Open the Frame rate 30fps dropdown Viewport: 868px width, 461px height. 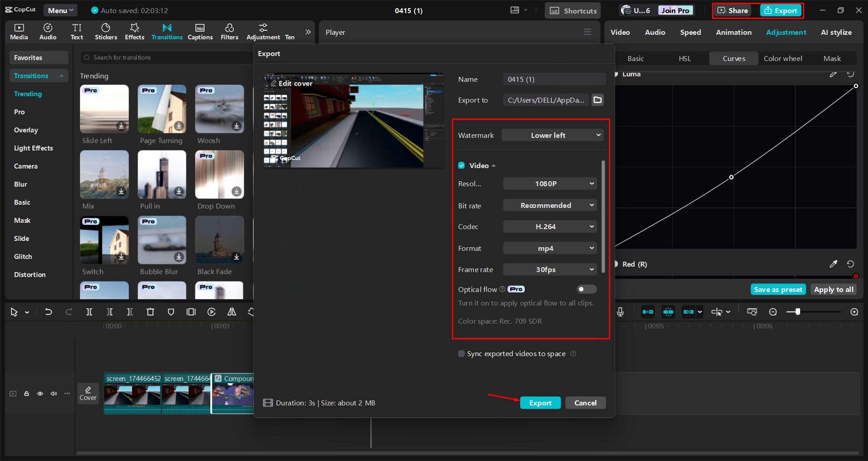pyautogui.click(x=550, y=269)
